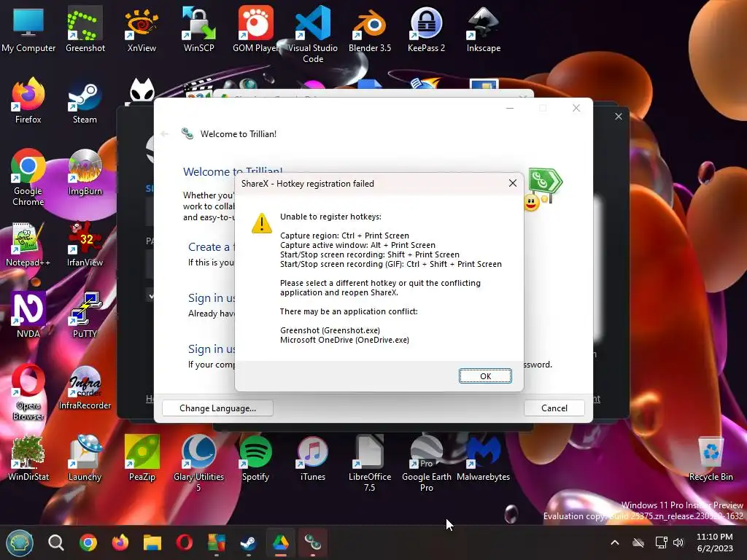Close the dark window behind Trillian

coord(619,116)
